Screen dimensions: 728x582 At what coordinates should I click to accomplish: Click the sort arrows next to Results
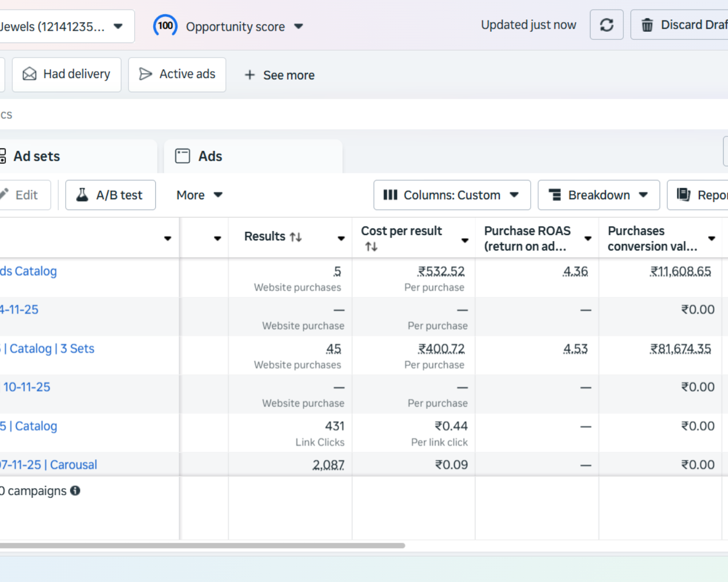pos(296,237)
